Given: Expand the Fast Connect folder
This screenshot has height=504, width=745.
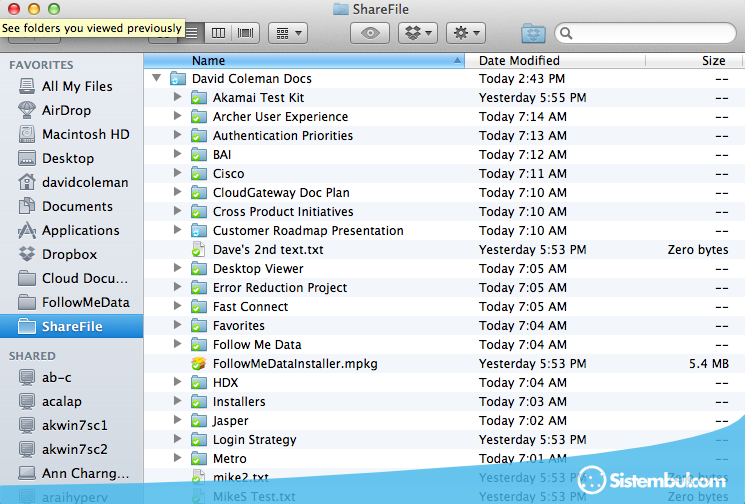Looking at the screenshot, I should point(177,306).
